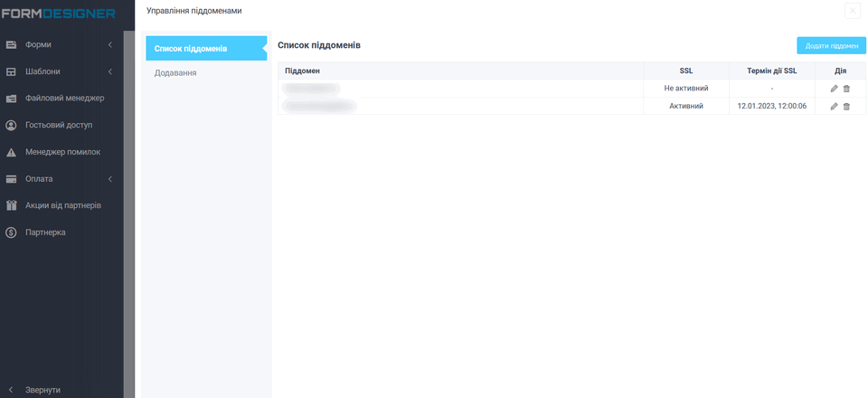This screenshot has width=868, height=398.
Task: Open the File manager folder icon
Action: tap(12, 99)
